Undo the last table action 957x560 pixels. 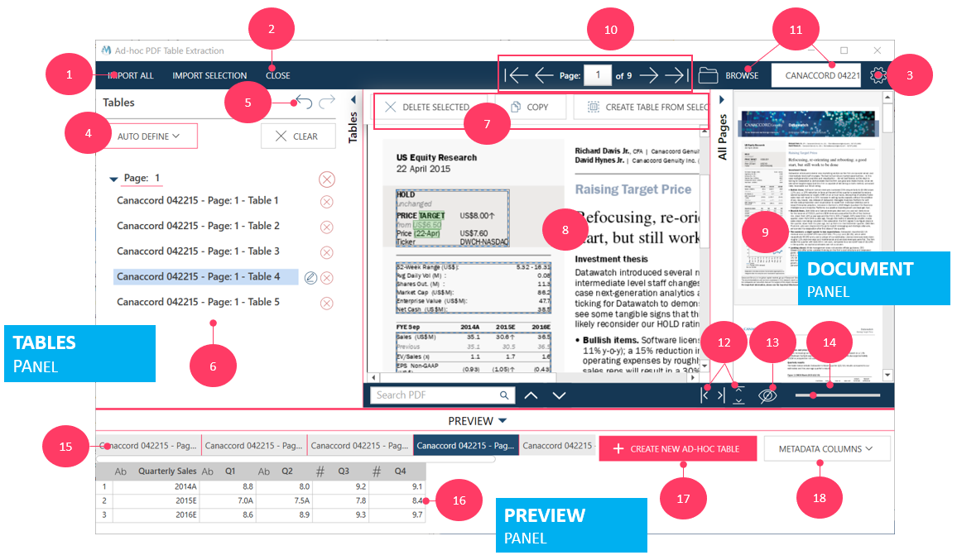[304, 101]
